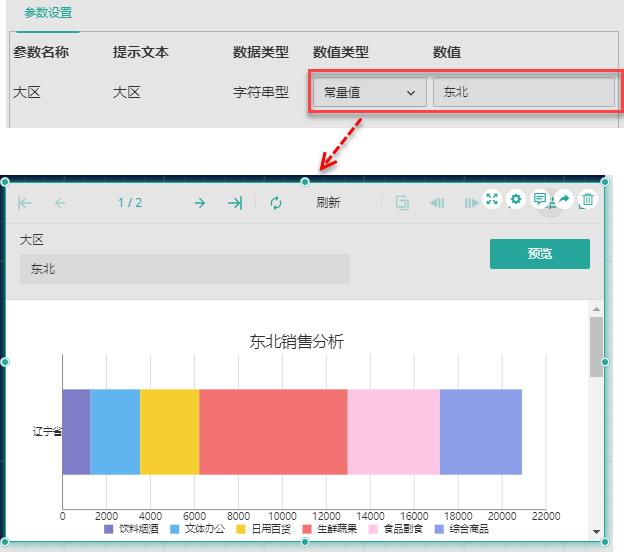Toggle 生鲜蔬果 legend swatch

tap(307, 529)
